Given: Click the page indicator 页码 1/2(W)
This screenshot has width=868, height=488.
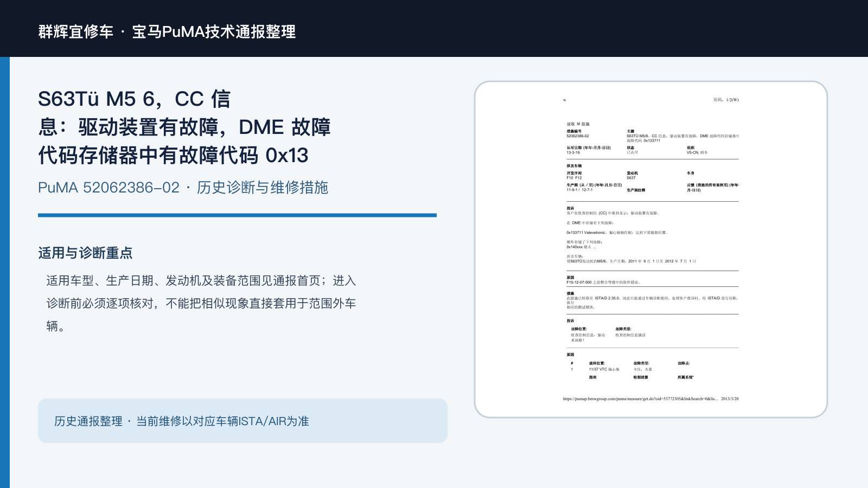Looking at the screenshot, I should click(726, 100).
